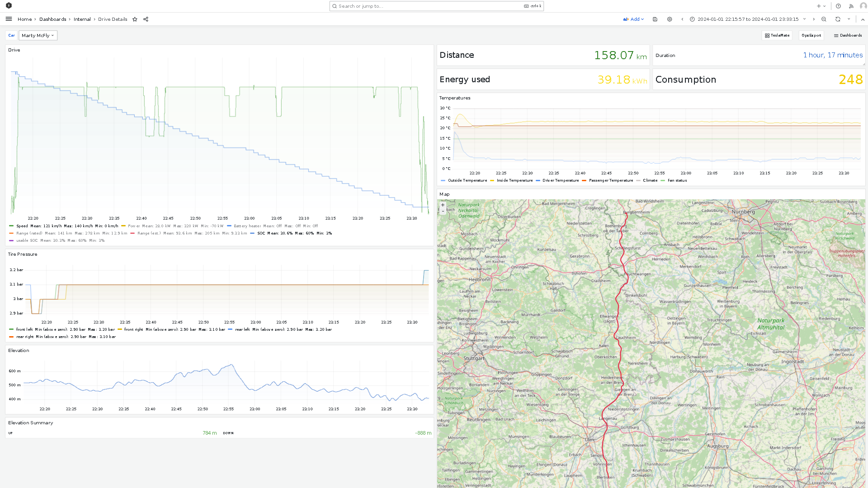Screen dimensions: 868x488
Task: Shift time range backward with left arrow
Action: [682, 19]
